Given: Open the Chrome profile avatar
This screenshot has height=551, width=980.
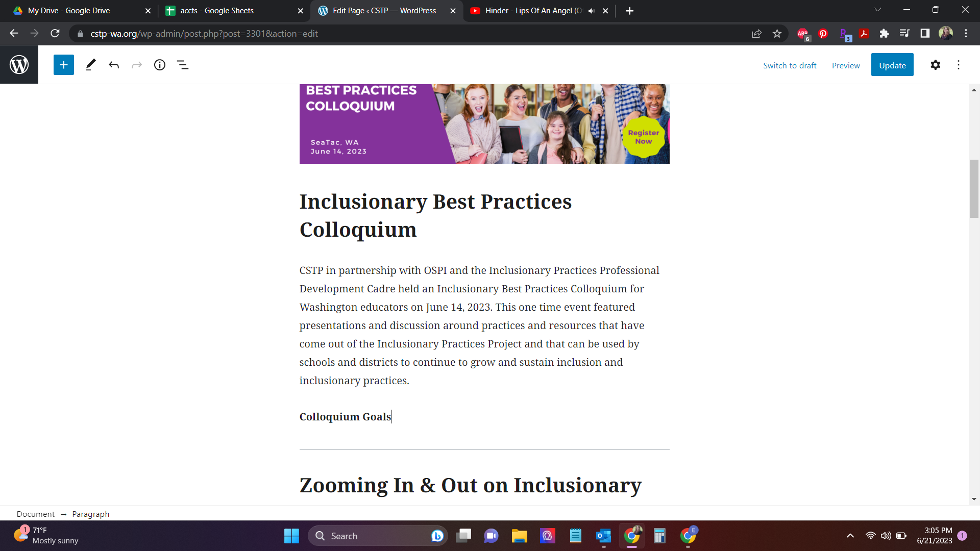Looking at the screenshot, I should pyautogui.click(x=945, y=34).
